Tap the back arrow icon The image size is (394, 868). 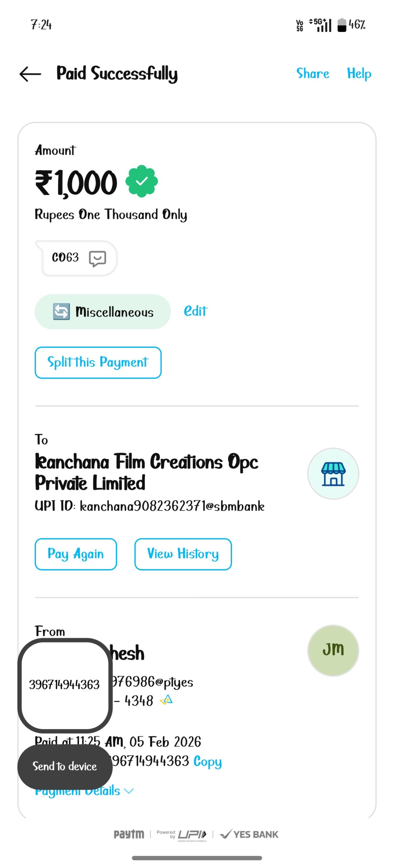coord(30,74)
